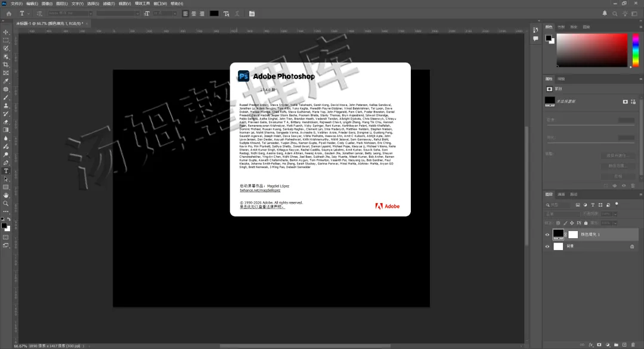Open the character and paragraph panels icon
The image size is (644, 349).
tap(252, 14)
